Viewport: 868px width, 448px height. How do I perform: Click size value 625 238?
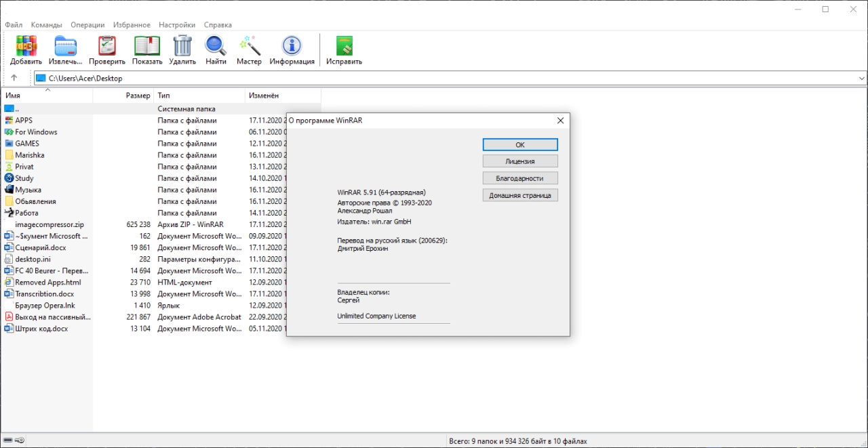click(138, 224)
